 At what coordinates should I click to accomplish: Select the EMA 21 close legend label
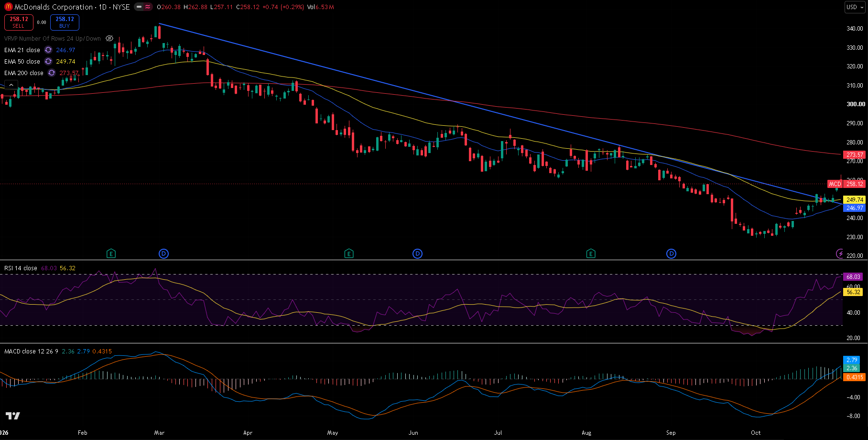22,50
